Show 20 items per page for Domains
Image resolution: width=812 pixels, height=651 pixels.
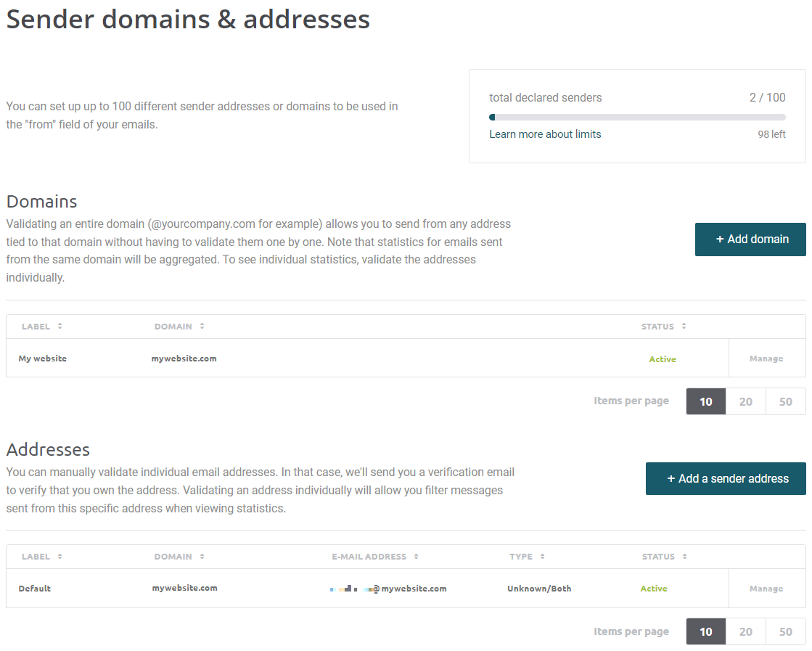tap(745, 401)
